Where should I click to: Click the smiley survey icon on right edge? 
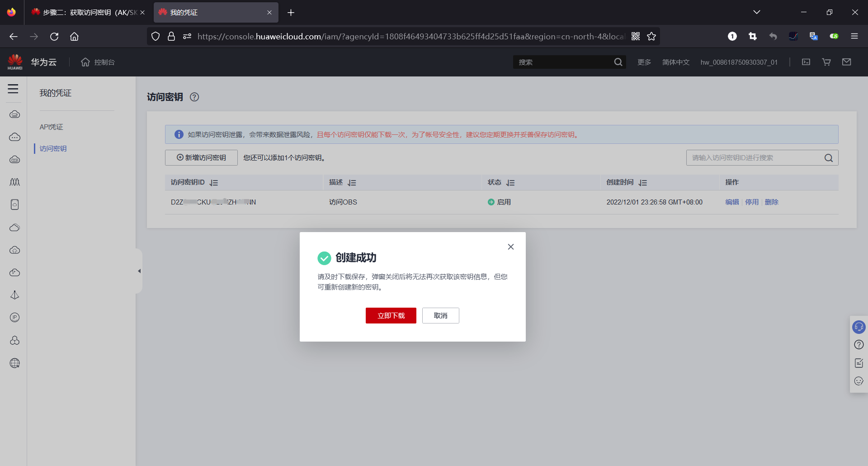click(x=859, y=381)
